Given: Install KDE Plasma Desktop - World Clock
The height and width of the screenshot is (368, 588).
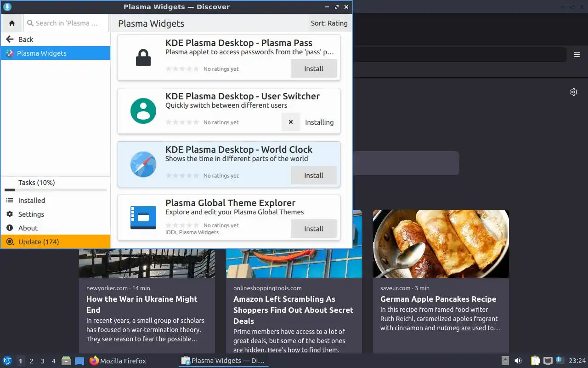Looking at the screenshot, I should click(x=314, y=175).
